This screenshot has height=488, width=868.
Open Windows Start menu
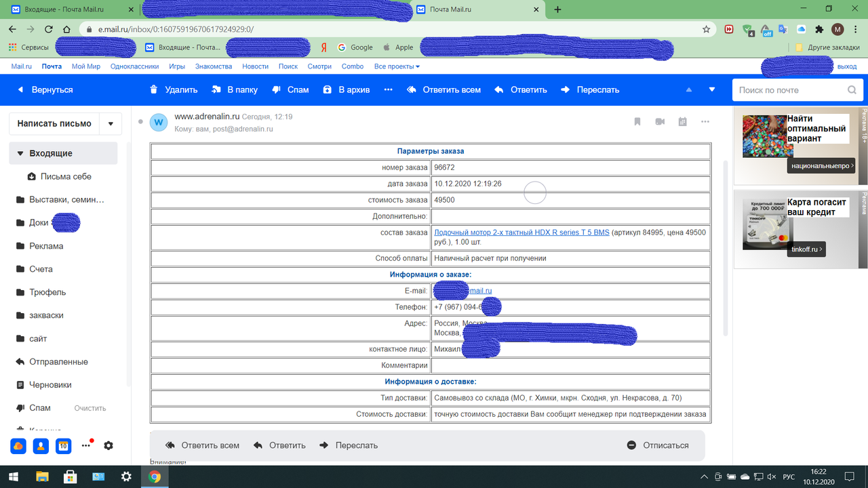click(x=12, y=476)
